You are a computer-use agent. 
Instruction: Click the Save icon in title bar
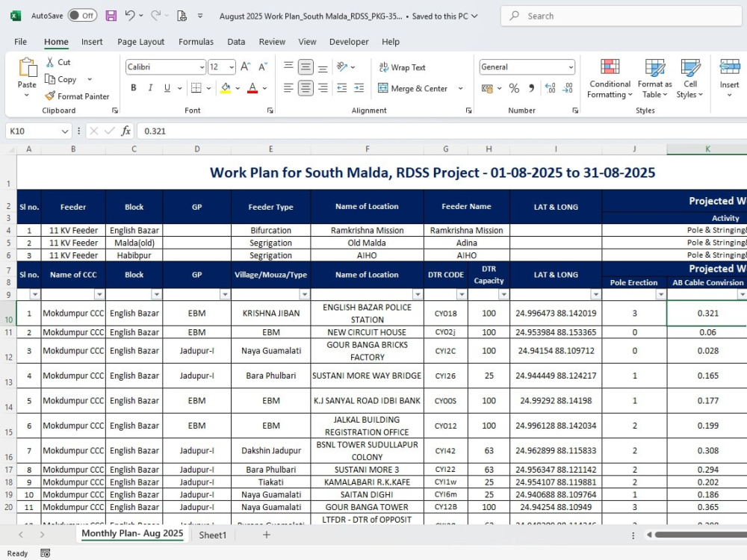click(x=111, y=16)
